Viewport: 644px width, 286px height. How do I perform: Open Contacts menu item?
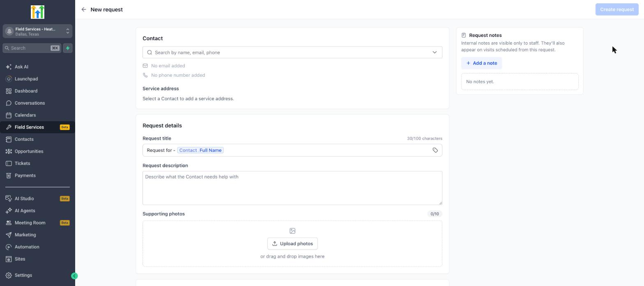click(x=37, y=140)
